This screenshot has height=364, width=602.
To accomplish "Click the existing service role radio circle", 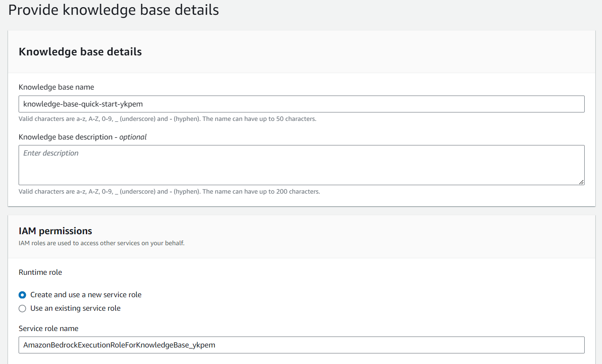I will [22, 308].
